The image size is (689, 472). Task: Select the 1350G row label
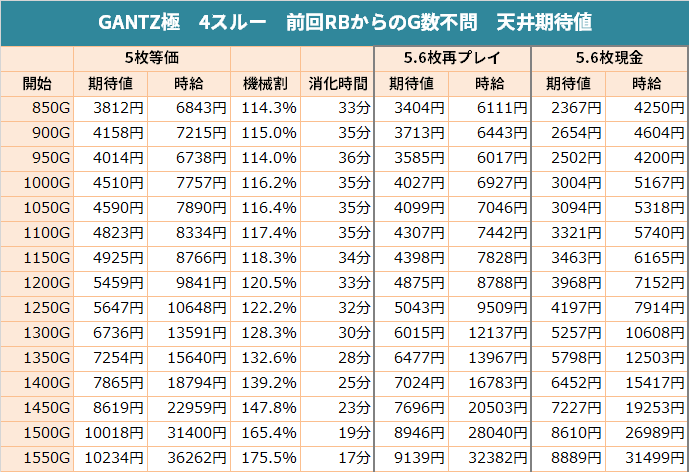[37, 359]
